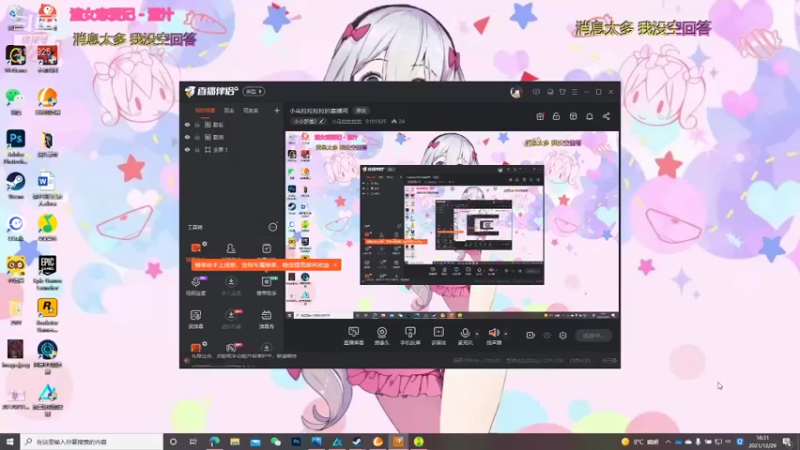Open the first orange toolbox tool

[196, 248]
